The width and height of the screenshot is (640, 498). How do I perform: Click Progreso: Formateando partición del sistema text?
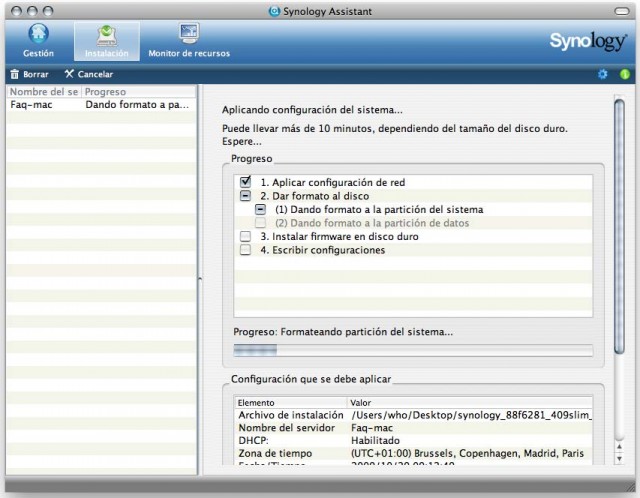pyautogui.click(x=343, y=332)
